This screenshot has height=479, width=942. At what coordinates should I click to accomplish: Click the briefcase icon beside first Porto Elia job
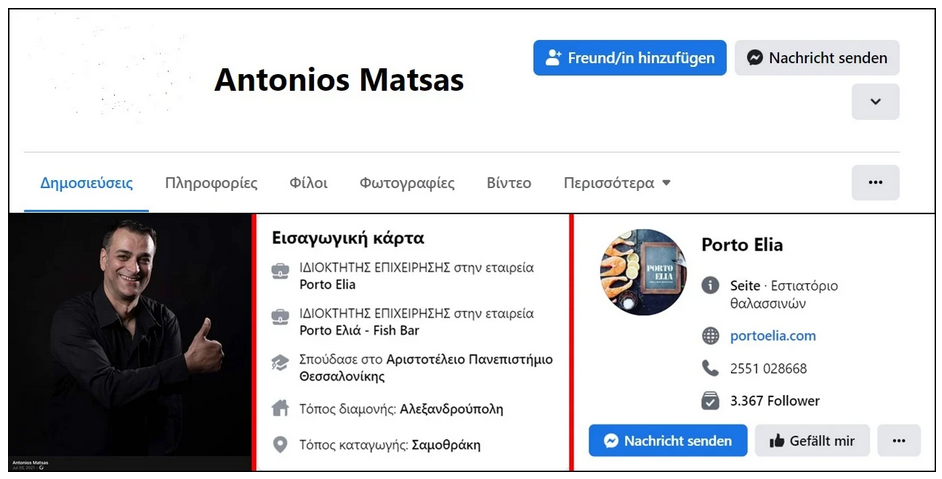tap(281, 270)
